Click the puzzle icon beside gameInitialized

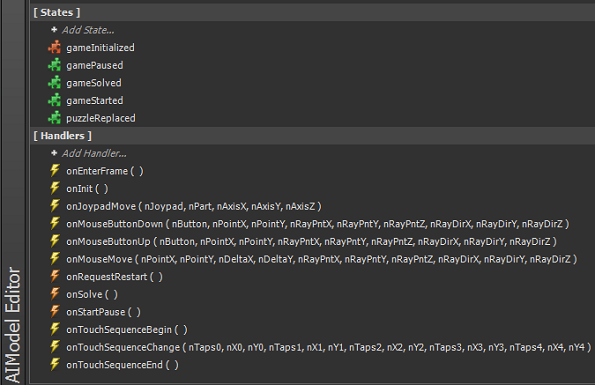pyautogui.click(x=55, y=47)
